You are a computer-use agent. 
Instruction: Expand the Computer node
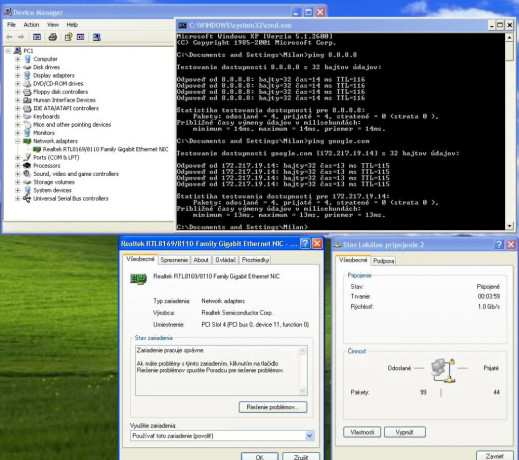[18, 59]
